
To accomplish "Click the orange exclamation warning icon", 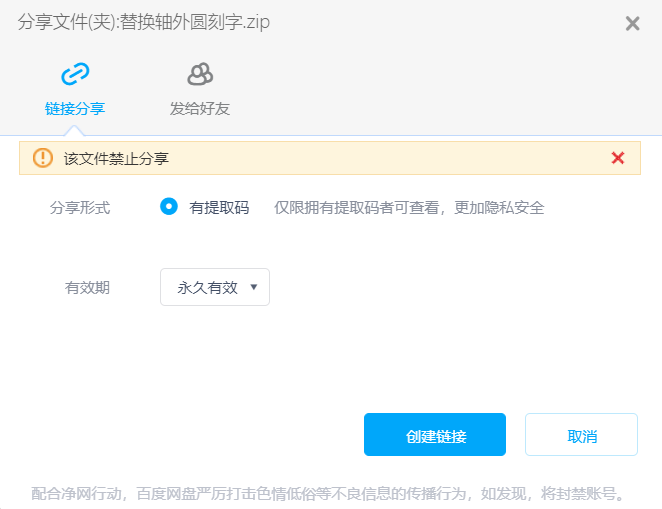I will point(43,158).
